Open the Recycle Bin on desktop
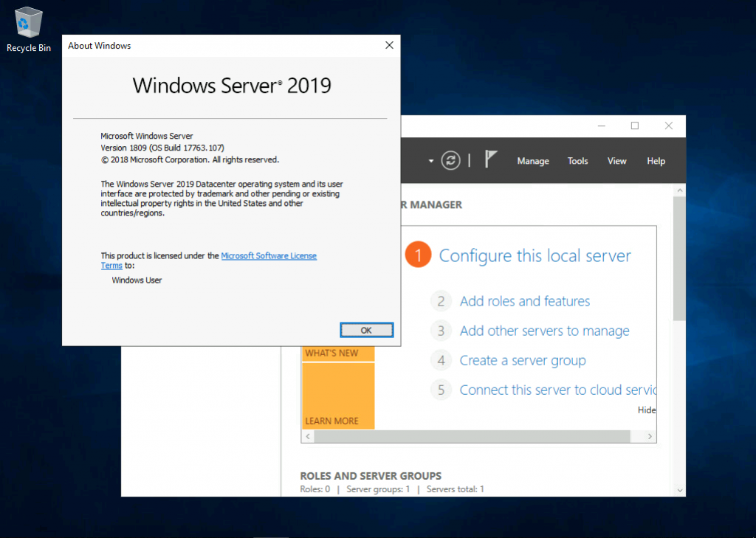The width and height of the screenshot is (756, 538). 27,22
